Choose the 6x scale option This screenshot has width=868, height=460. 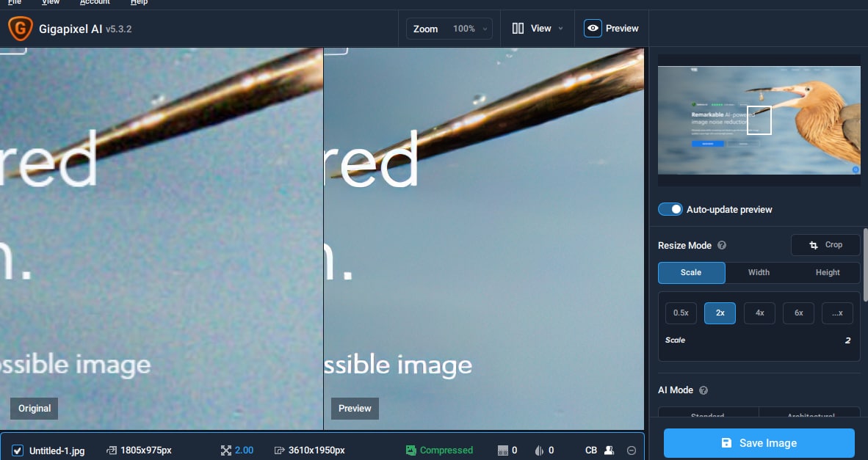[x=798, y=313]
